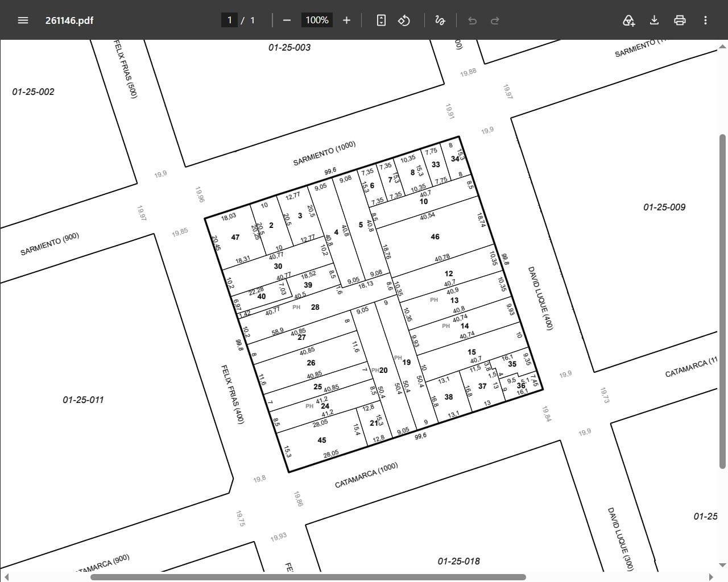Open the More actions three-dot menu
Image resolution: width=728 pixels, height=582 pixels.
pyautogui.click(x=705, y=20)
